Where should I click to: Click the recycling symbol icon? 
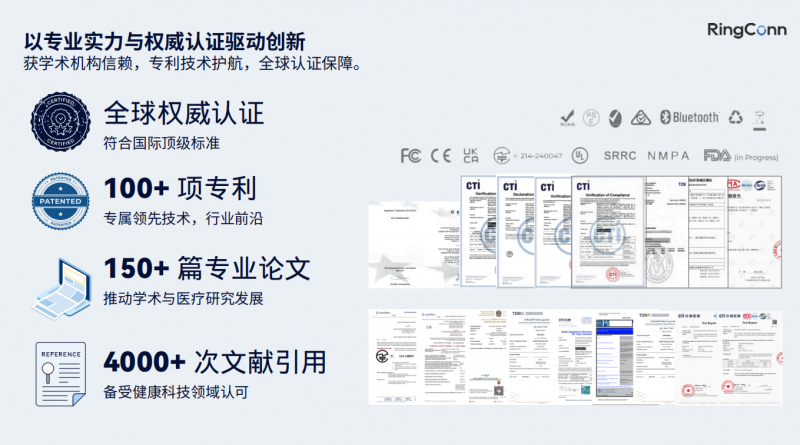click(x=736, y=118)
